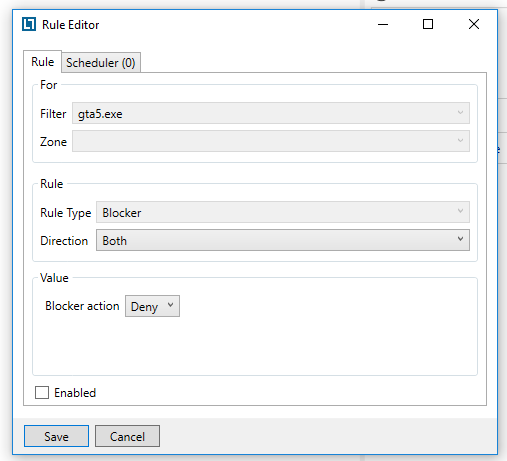
Task: Click the Filter field's chevron arrow
Action: (x=460, y=113)
